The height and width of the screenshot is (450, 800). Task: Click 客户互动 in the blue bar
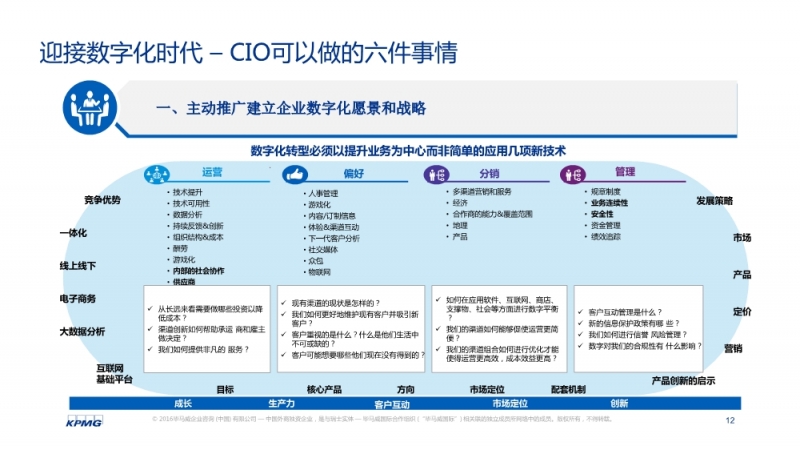point(391,405)
